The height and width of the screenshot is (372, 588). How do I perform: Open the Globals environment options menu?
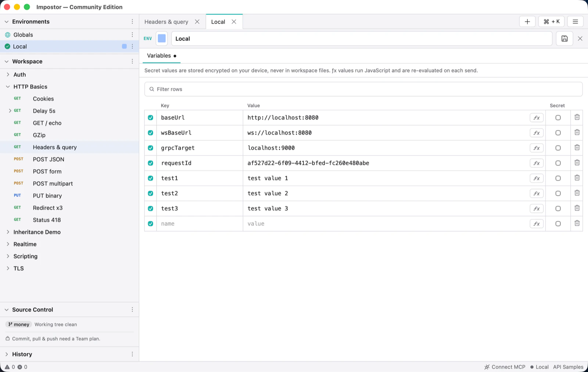[132, 35]
